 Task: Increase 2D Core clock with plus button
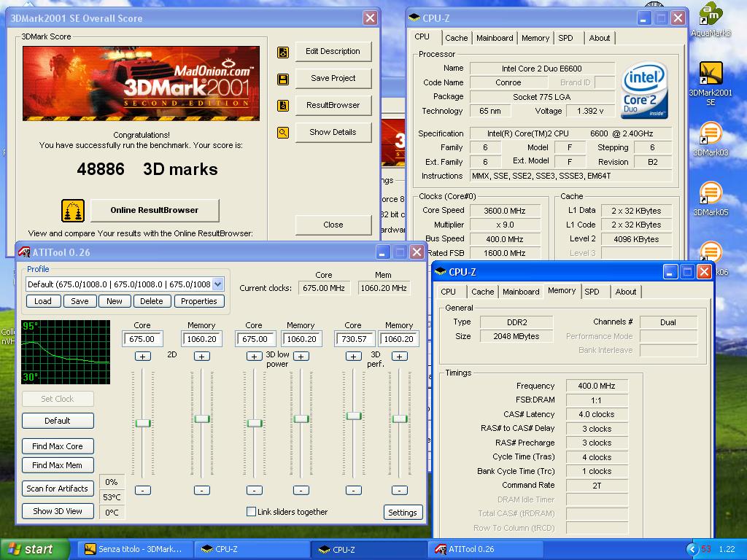pyautogui.click(x=142, y=356)
